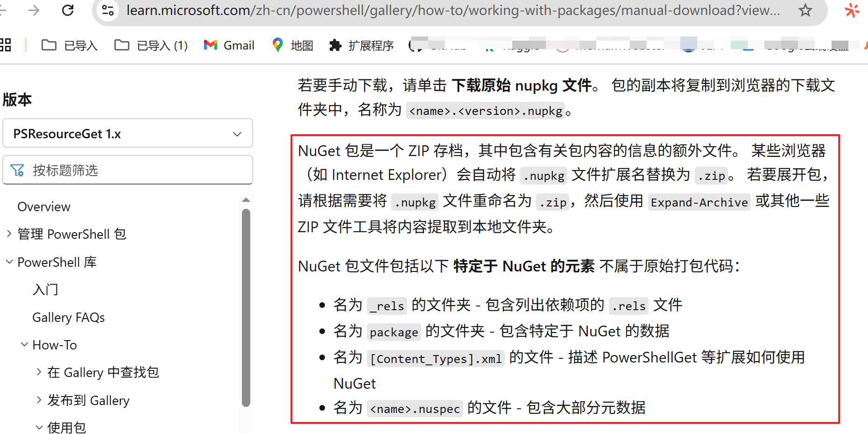Open the 扩展程序 extensions bookmark
This screenshot has width=868, height=434.
pos(361,45)
